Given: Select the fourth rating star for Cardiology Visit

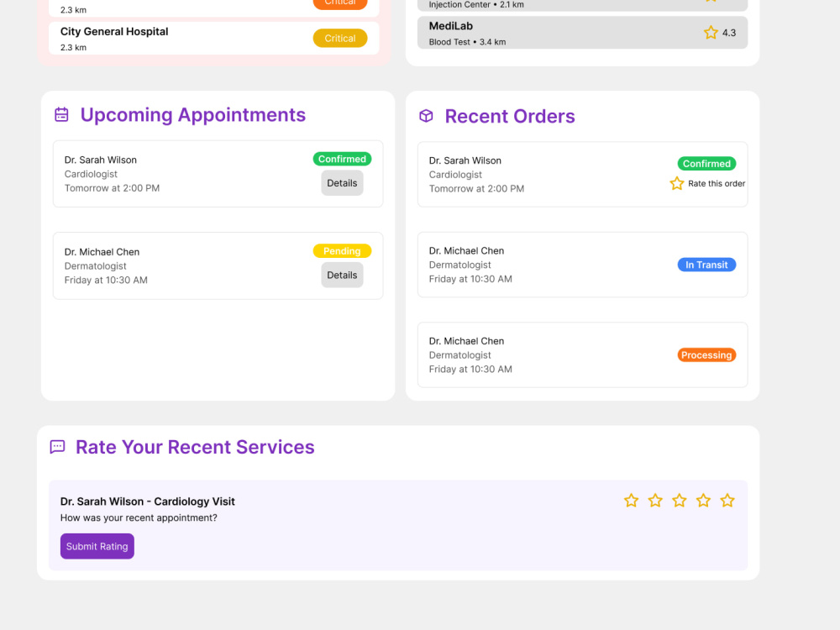Looking at the screenshot, I should click(x=703, y=501).
